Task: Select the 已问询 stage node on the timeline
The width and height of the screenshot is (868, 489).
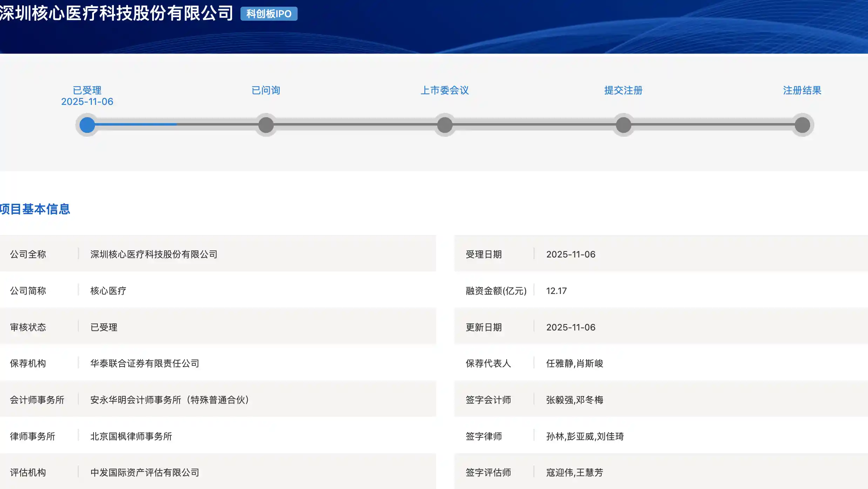Action: [x=266, y=125]
